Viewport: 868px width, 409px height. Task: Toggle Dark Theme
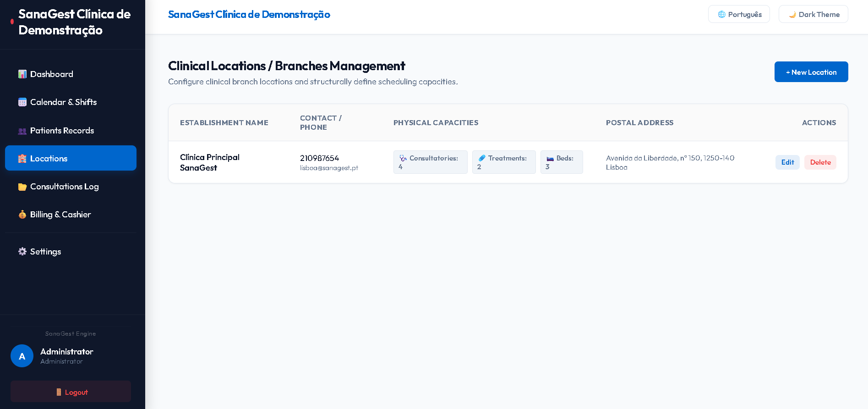pos(813,14)
